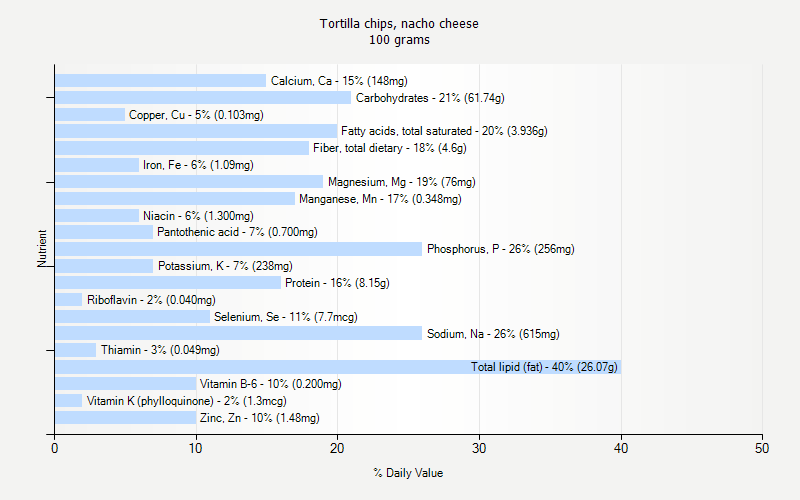Select the Magnesium, Mg bar
The image size is (800, 500).
(x=189, y=182)
